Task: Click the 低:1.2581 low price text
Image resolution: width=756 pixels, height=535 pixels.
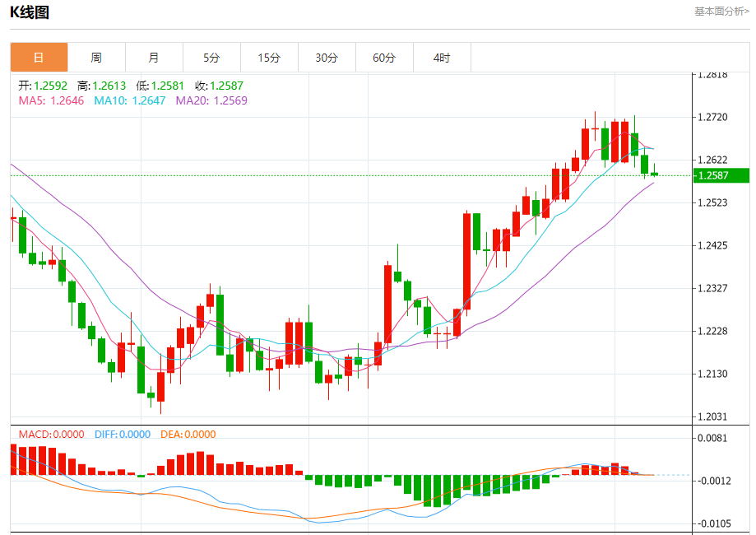Action: click(160, 86)
